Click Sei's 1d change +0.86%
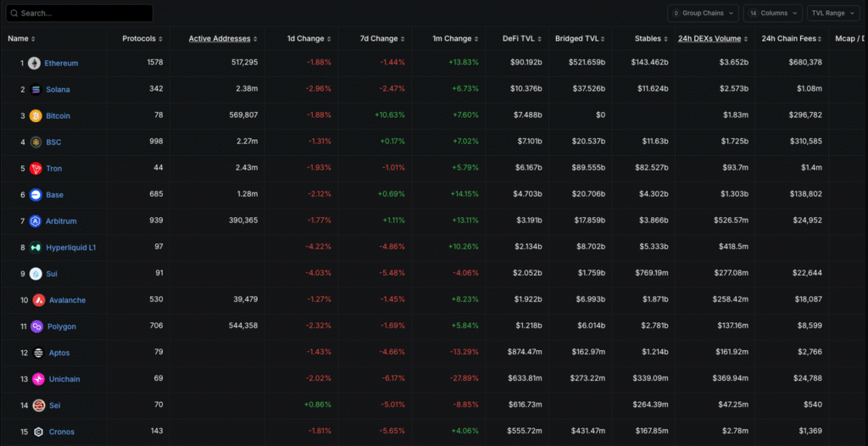This screenshot has height=446, width=868. pos(318,404)
